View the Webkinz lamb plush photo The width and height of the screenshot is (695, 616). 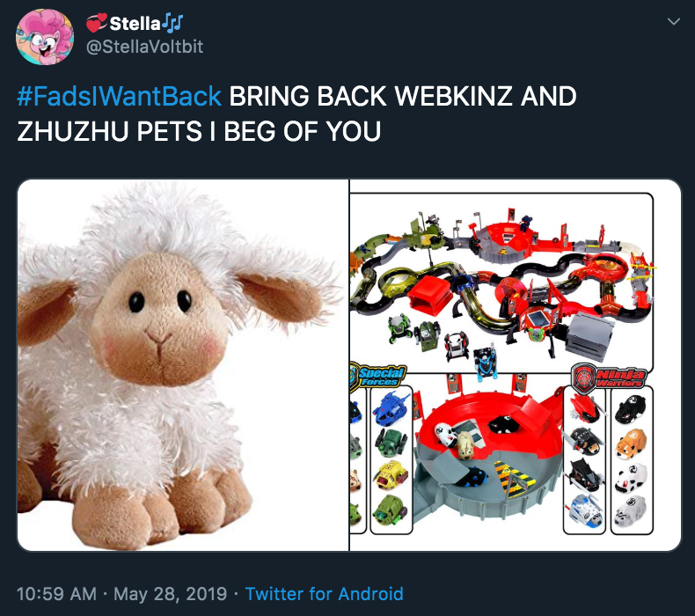[183, 365]
